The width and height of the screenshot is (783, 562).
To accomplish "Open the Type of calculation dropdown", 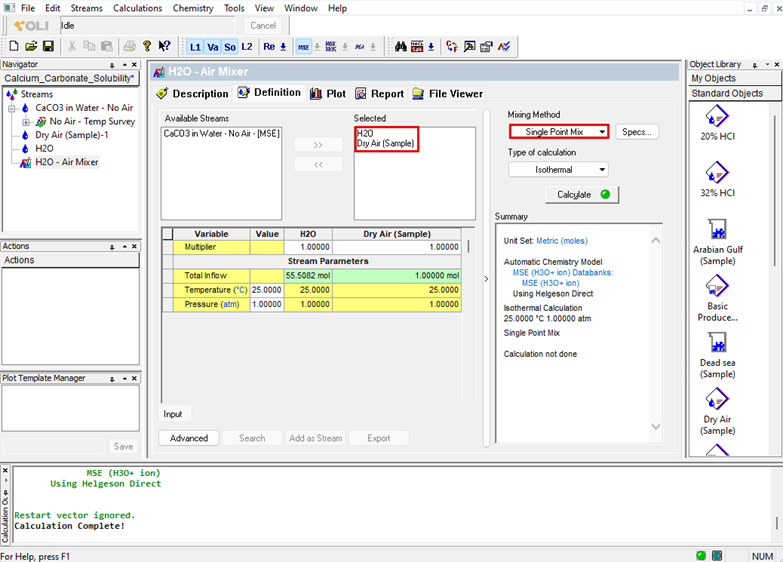I will coord(558,170).
